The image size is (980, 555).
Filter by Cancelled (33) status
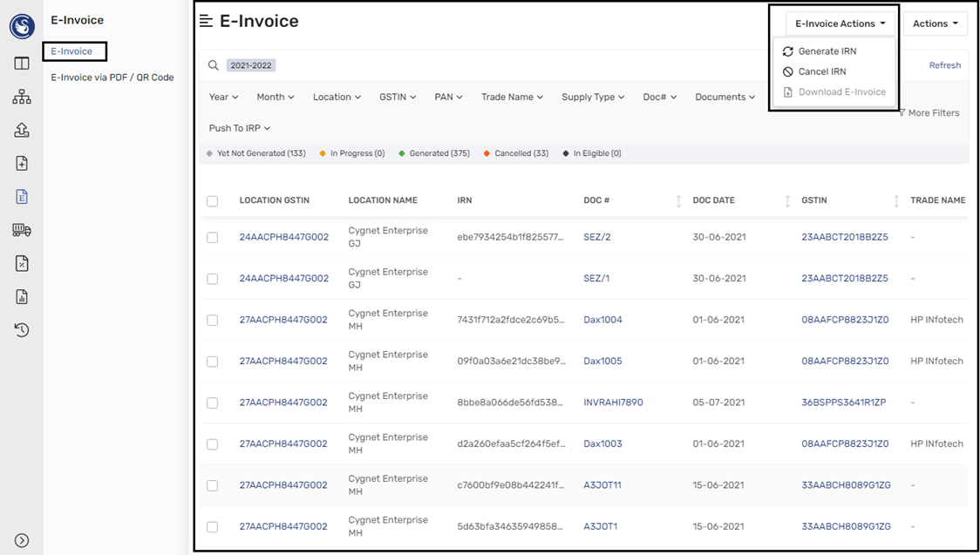click(516, 153)
